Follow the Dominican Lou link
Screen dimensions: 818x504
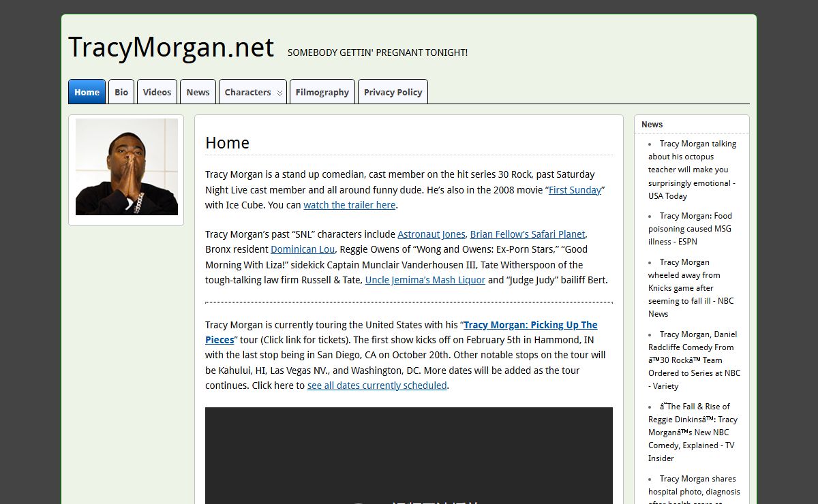pyautogui.click(x=303, y=249)
